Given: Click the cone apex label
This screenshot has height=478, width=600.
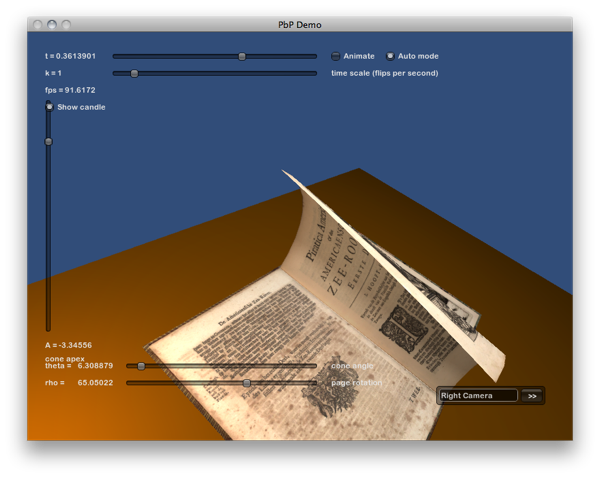Looking at the screenshot, I should pos(65,359).
